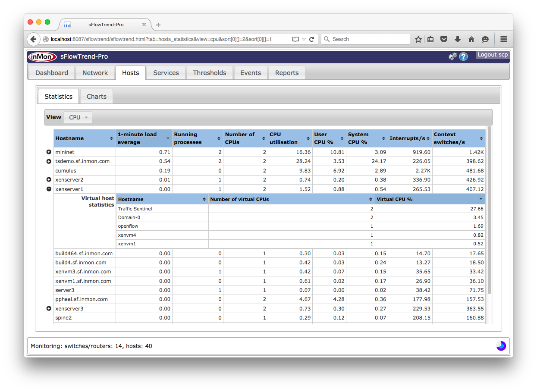Open downloads arrow icon
537x392 pixels.
pos(457,39)
